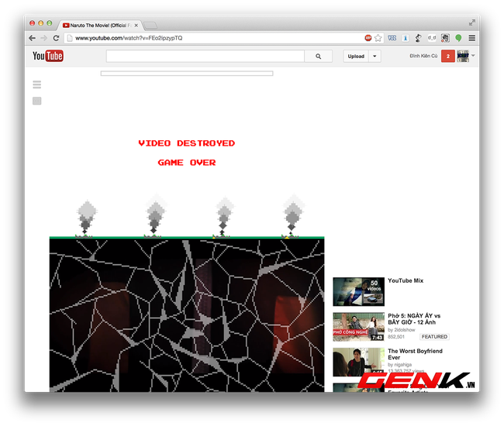Expand the Upload dropdown arrow
504x426 pixels.
pos(375,57)
